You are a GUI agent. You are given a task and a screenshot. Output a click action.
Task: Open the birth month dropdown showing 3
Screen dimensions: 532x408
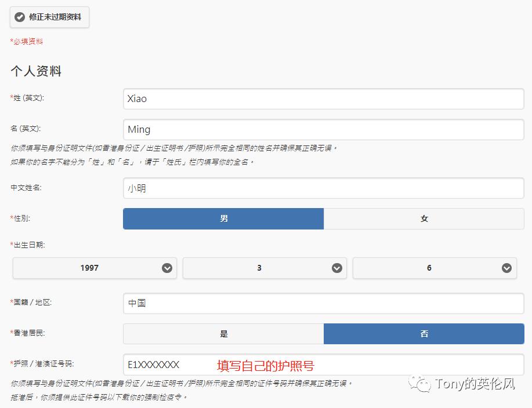265,268
